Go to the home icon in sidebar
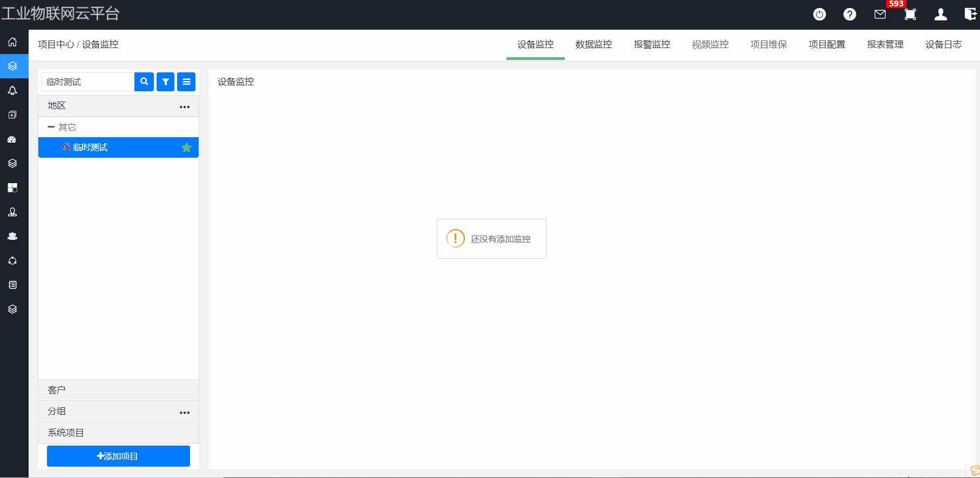Viewport: 980px width, 478px height. click(12, 42)
